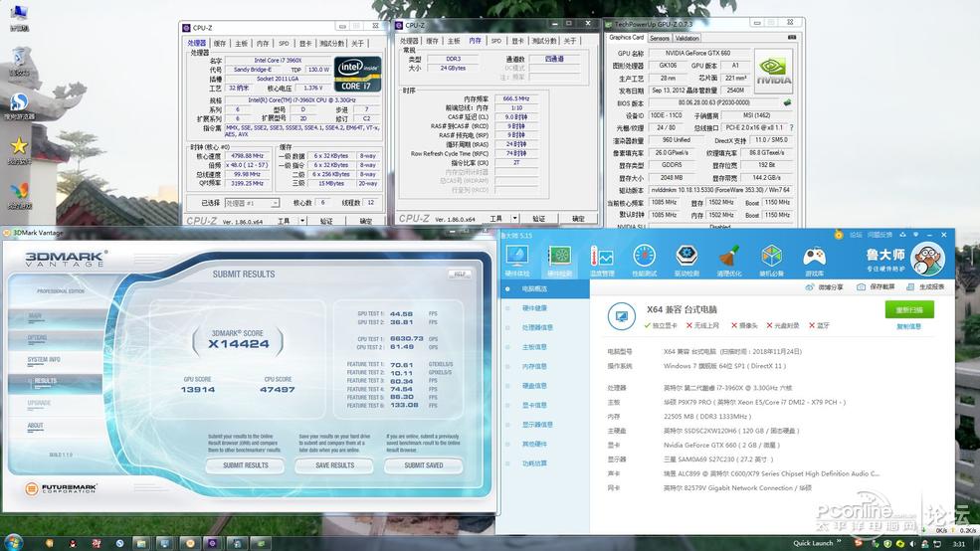Expand 工具 dropdown arrow in left CPU-Z
The width and height of the screenshot is (980, 551).
click(302, 221)
